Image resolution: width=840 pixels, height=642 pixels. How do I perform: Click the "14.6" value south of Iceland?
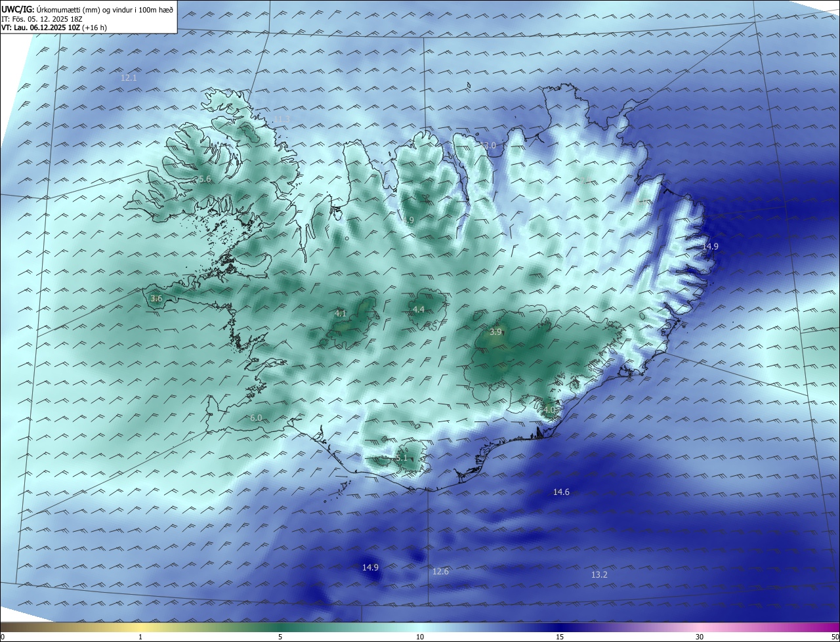[561, 492]
